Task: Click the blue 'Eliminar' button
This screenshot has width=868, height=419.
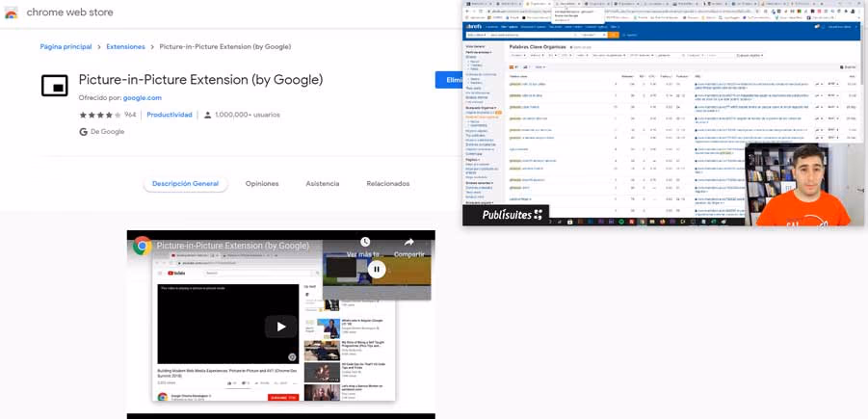Action: [x=449, y=80]
